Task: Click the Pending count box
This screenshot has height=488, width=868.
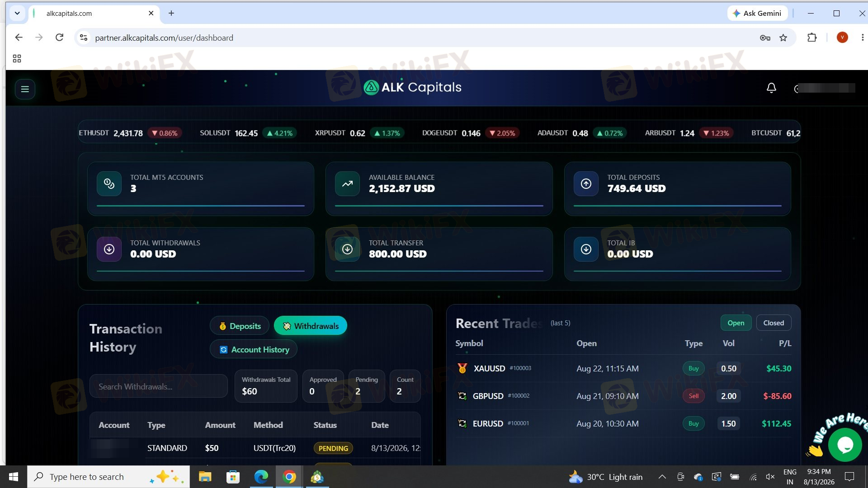Action: 367,386
